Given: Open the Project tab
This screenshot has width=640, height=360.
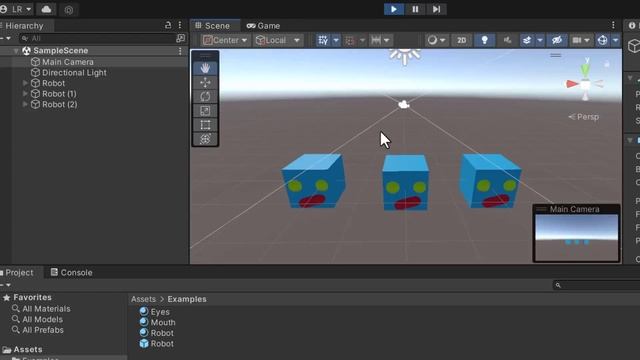Looking at the screenshot, I should (19, 272).
